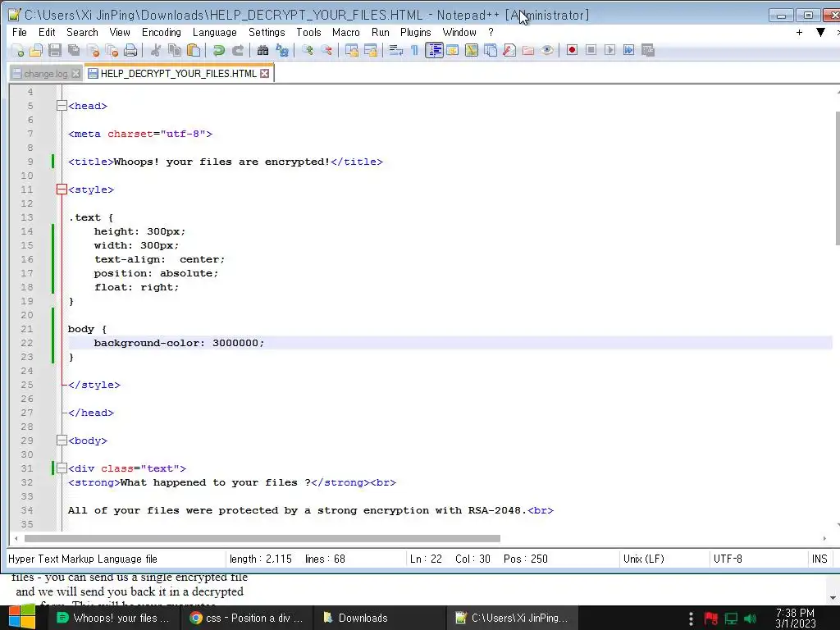
Task: Save the current file via toolbar
Action: tap(55, 50)
